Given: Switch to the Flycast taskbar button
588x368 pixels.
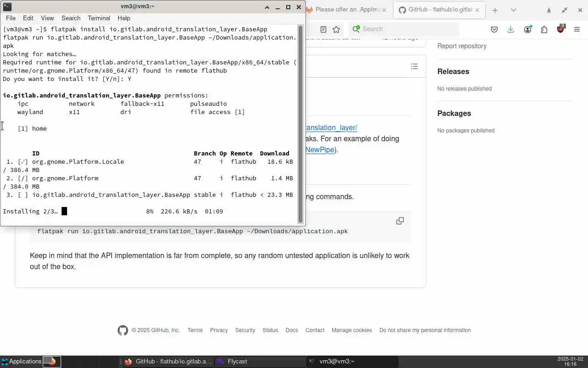Looking at the screenshot, I should [260, 362].
